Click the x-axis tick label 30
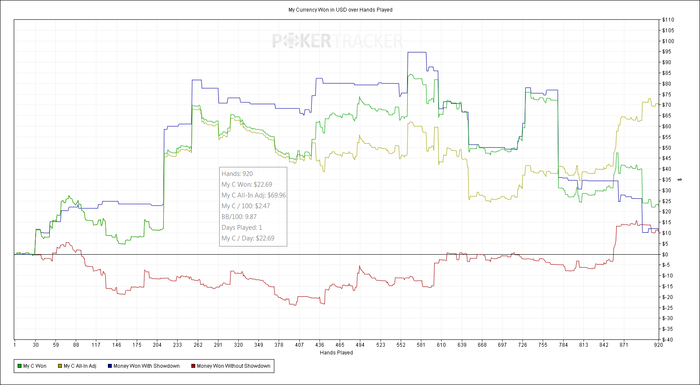Image resolution: width=700 pixels, height=385 pixels. click(x=36, y=345)
